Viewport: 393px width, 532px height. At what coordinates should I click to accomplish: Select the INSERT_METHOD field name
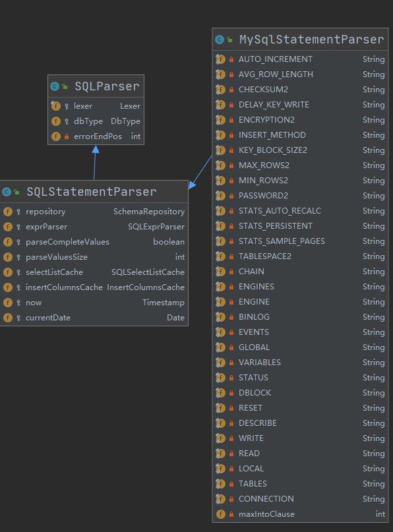pos(272,135)
